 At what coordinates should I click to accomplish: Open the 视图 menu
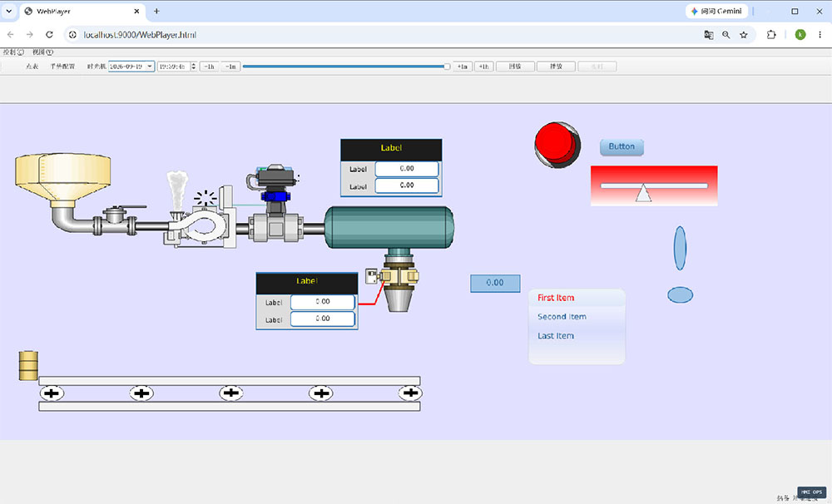click(x=42, y=52)
